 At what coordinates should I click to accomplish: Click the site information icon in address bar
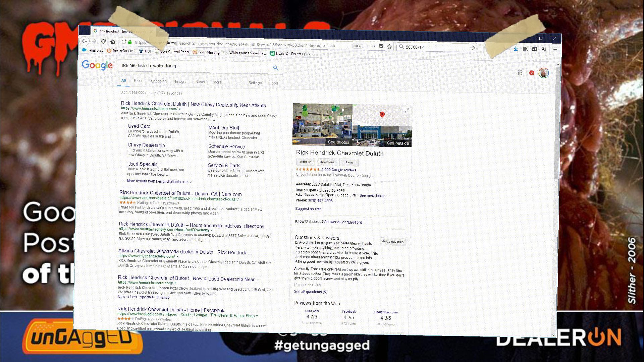(x=124, y=42)
